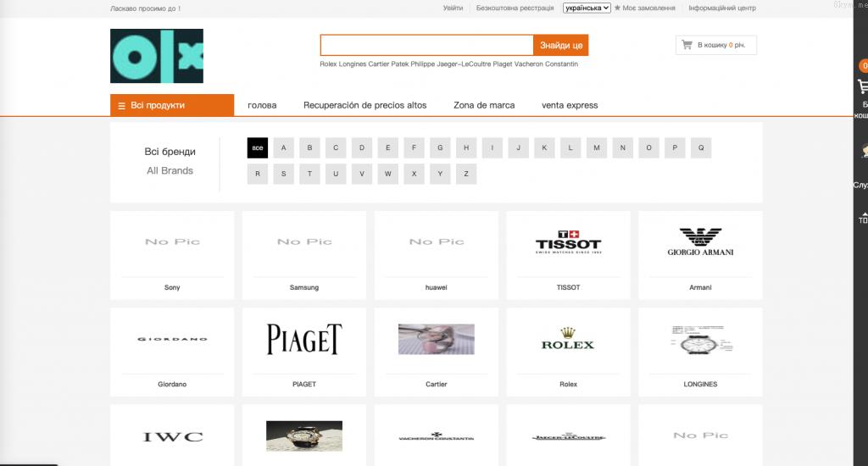Filter brands by letter R

258,174
